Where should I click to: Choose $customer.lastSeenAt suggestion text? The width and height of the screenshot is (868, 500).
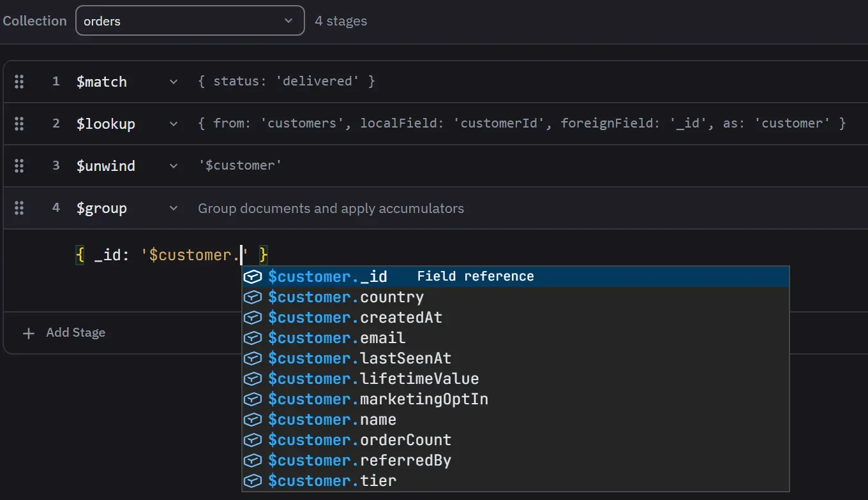tap(359, 358)
